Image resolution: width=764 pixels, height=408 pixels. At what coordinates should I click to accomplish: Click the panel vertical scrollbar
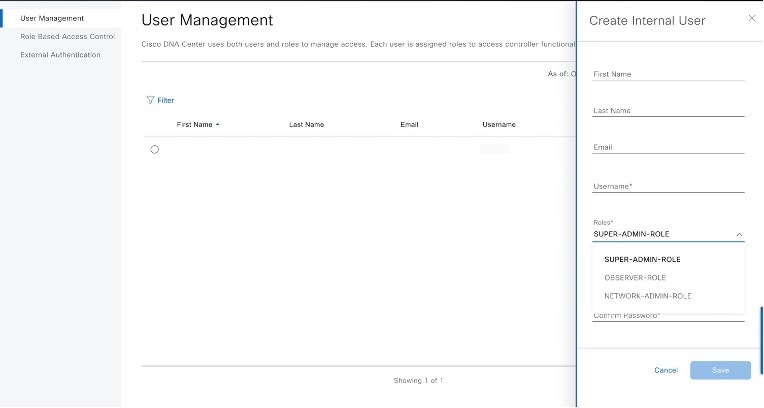(762, 340)
